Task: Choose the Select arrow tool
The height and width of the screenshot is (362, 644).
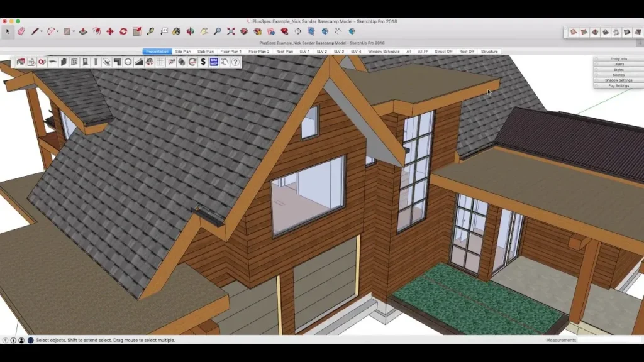Action: point(8,31)
